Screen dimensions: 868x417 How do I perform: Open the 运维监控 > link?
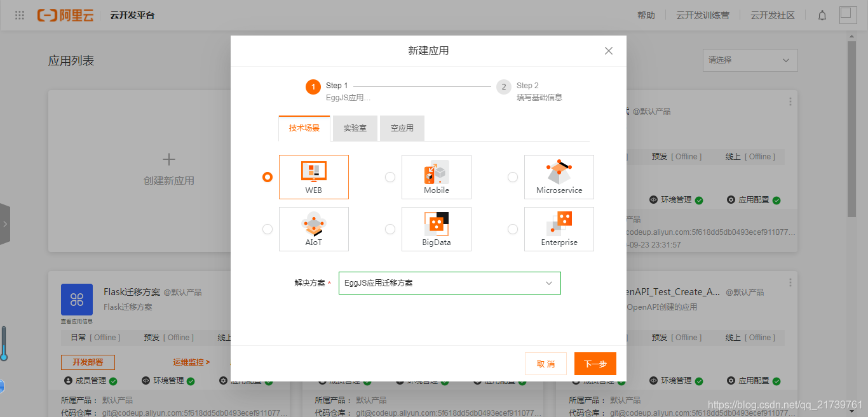click(191, 362)
